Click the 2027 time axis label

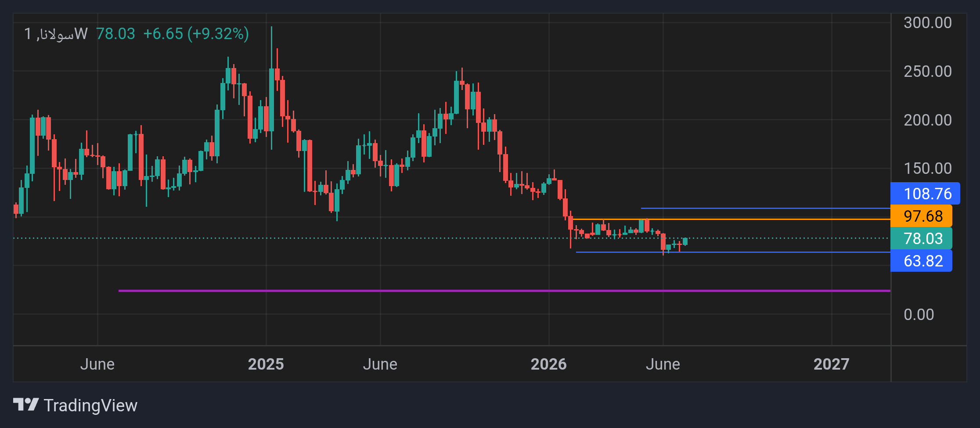tap(831, 364)
